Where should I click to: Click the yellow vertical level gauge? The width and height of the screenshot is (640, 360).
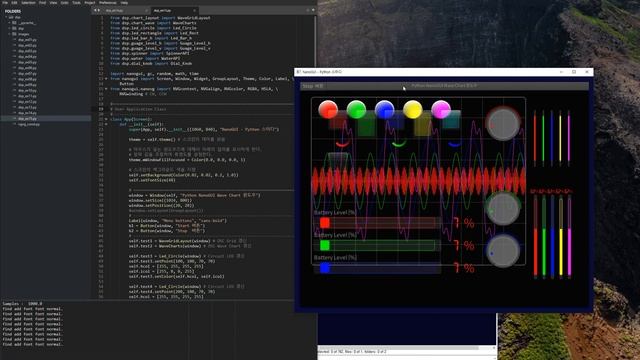click(x=561, y=237)
